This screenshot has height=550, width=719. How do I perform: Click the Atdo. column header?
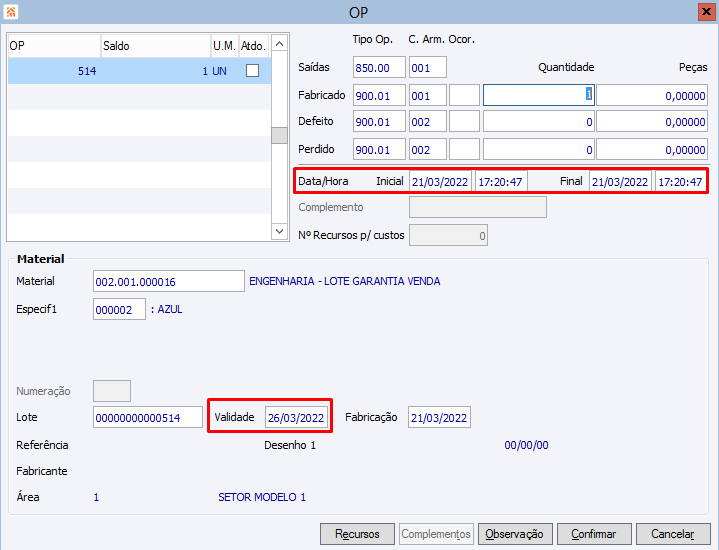(x=254, y=46)
